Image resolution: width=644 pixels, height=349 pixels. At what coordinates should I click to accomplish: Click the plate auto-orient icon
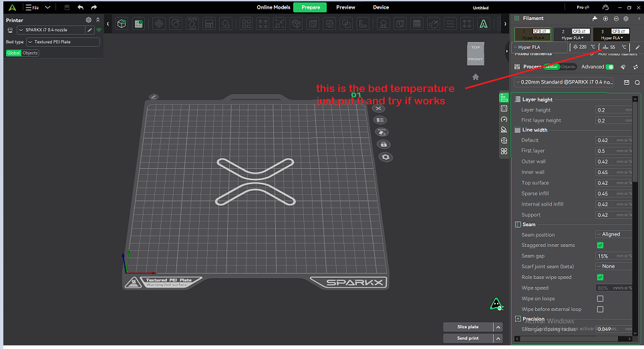point(381,132)
